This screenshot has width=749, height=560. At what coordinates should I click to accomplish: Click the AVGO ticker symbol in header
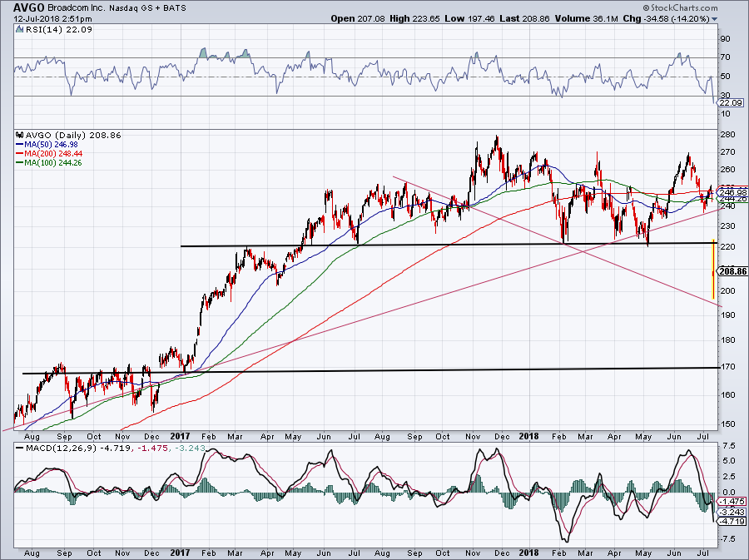[28, 7]
